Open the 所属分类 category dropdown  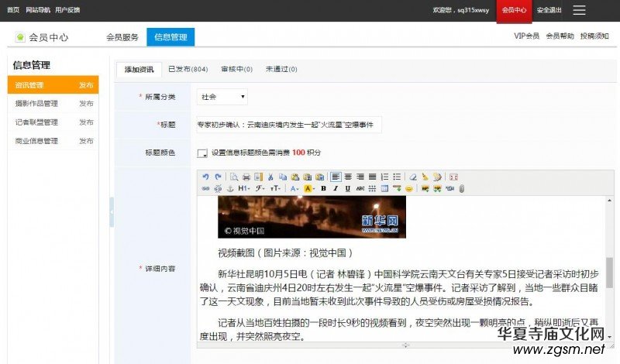(223, 97)
